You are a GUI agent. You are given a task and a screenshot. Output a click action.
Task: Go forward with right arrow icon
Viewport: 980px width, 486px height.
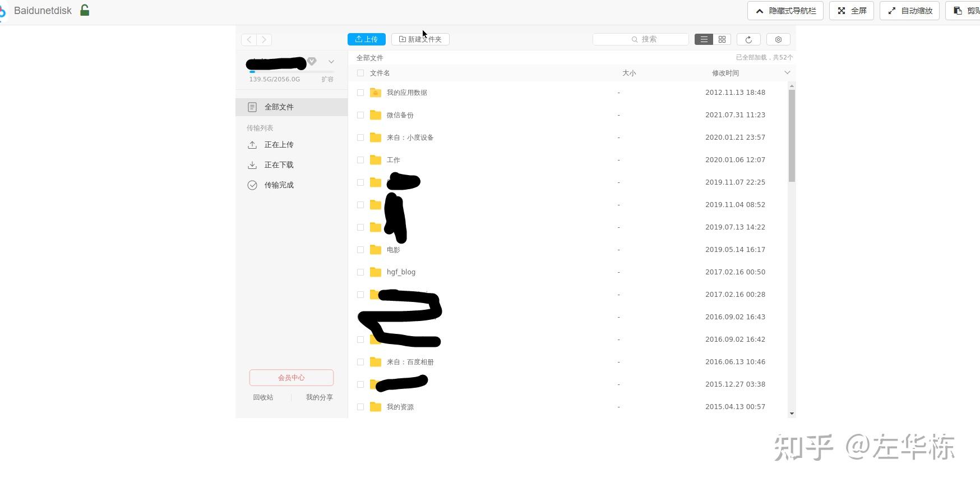point(264,39)
